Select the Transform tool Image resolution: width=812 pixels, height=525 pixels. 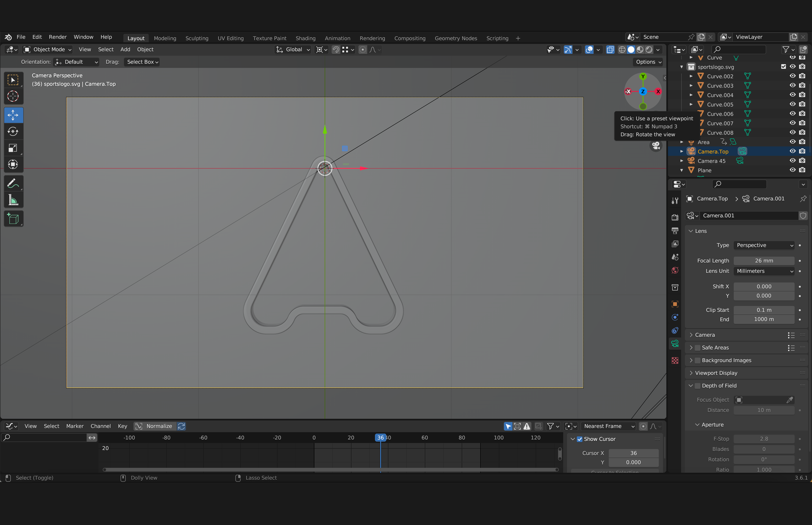13,164
